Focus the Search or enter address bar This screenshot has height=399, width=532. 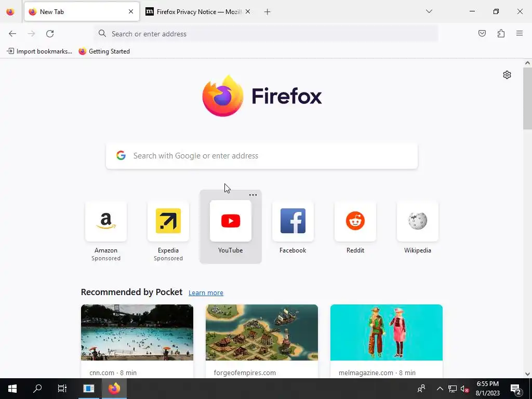(266, 34)
